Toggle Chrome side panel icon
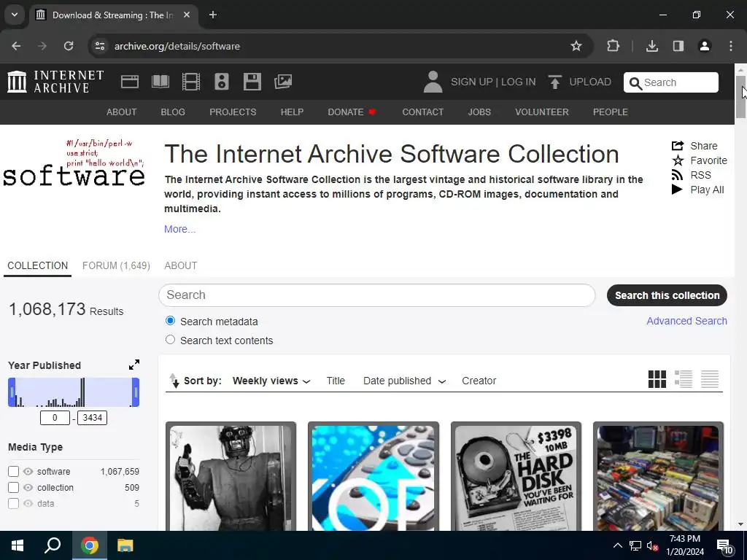 click(678, 46)
